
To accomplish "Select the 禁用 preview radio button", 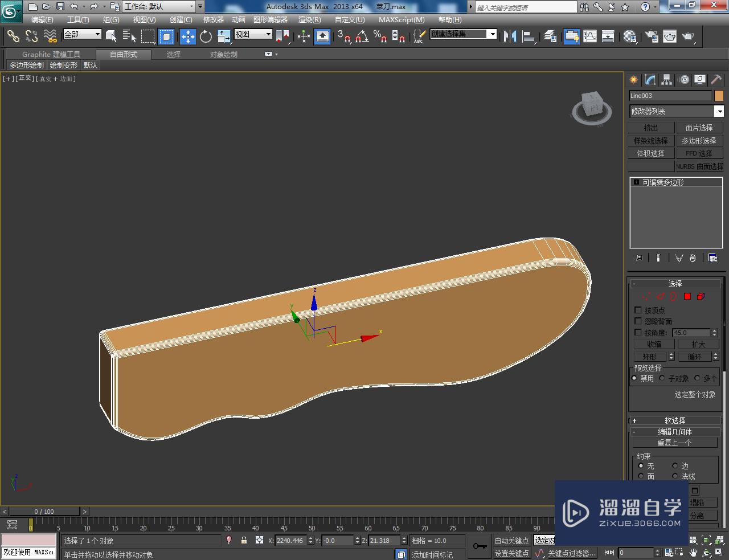I will (x=634, y=378).
